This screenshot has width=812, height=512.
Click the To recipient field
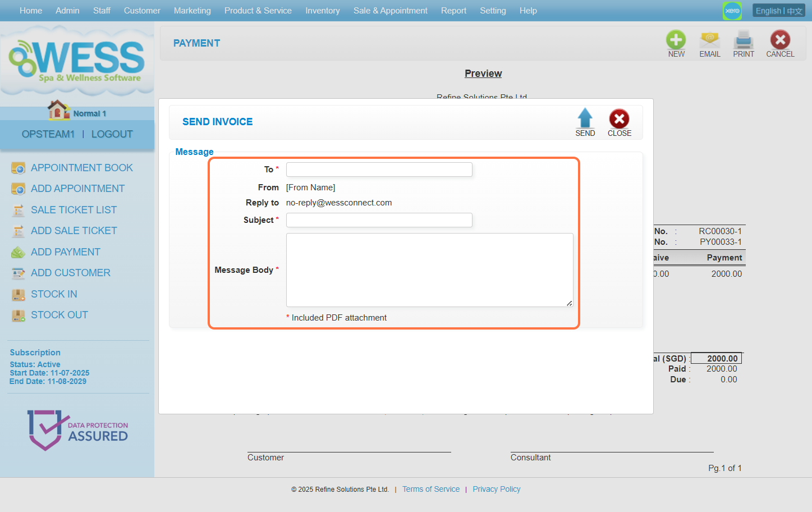tap(379, 170)
